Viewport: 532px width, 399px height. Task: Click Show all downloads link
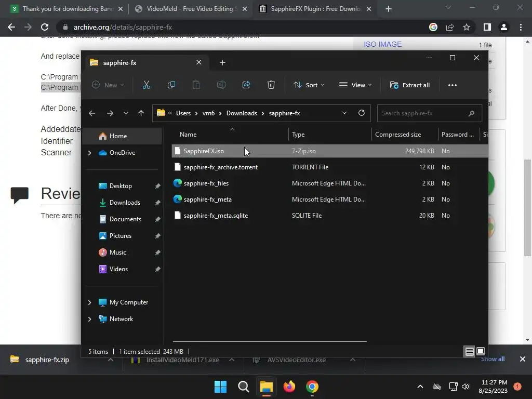coord(493,360)
